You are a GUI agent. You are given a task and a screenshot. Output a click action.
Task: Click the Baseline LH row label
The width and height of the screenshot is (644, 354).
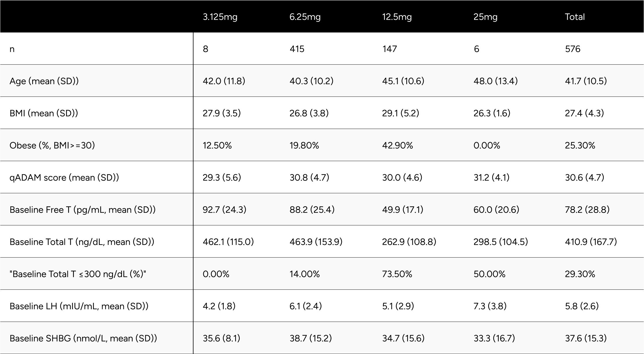79,306
